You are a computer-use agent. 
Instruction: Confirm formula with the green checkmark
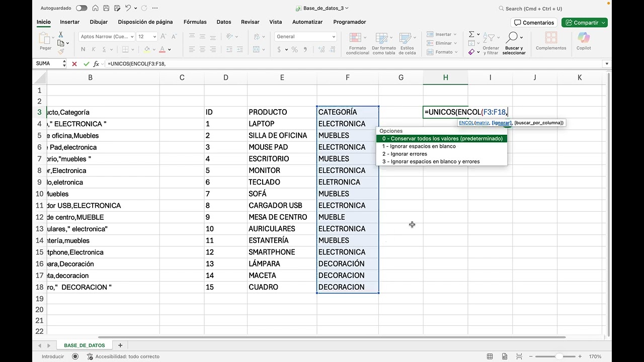pos(87,64)
